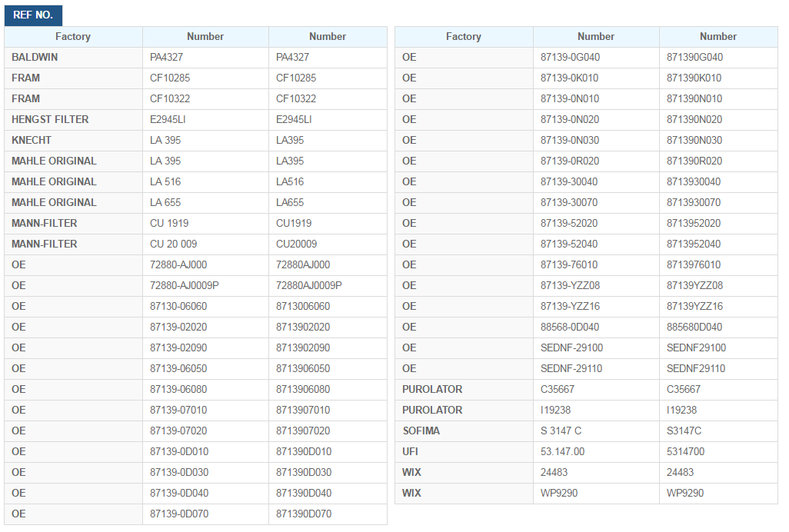Image resolution: width=789 pixels, height=532 pixels.
Task: Click number 8713906080
Action: (304, 389)
